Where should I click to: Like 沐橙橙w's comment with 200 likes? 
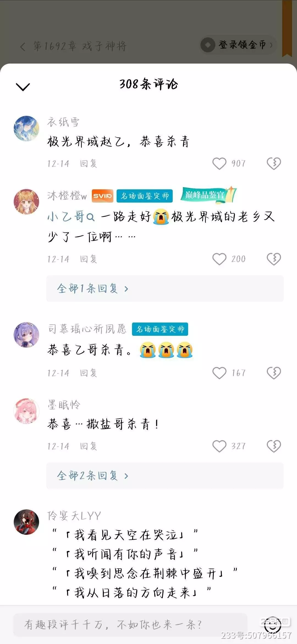(x=219, y=259)
